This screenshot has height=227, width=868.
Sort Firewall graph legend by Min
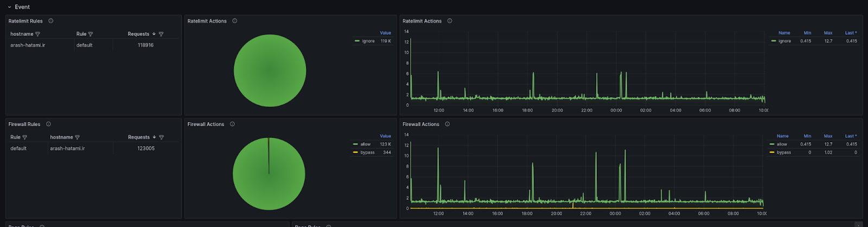pyautogui.click(x=807, y=136)
